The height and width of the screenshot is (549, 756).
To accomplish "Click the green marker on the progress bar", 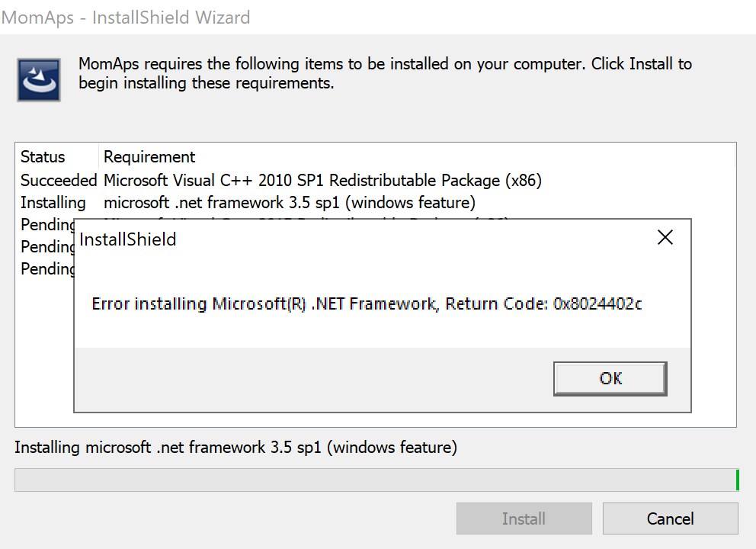I will tap(737, 480).
